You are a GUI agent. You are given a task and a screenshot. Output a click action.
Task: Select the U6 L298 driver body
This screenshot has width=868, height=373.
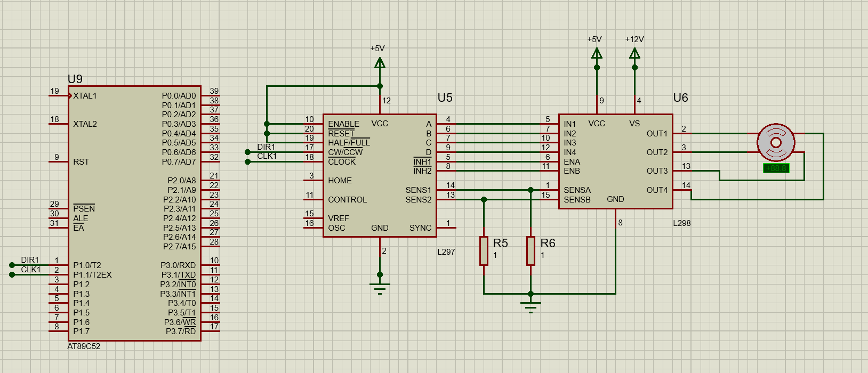pos(615,160)
